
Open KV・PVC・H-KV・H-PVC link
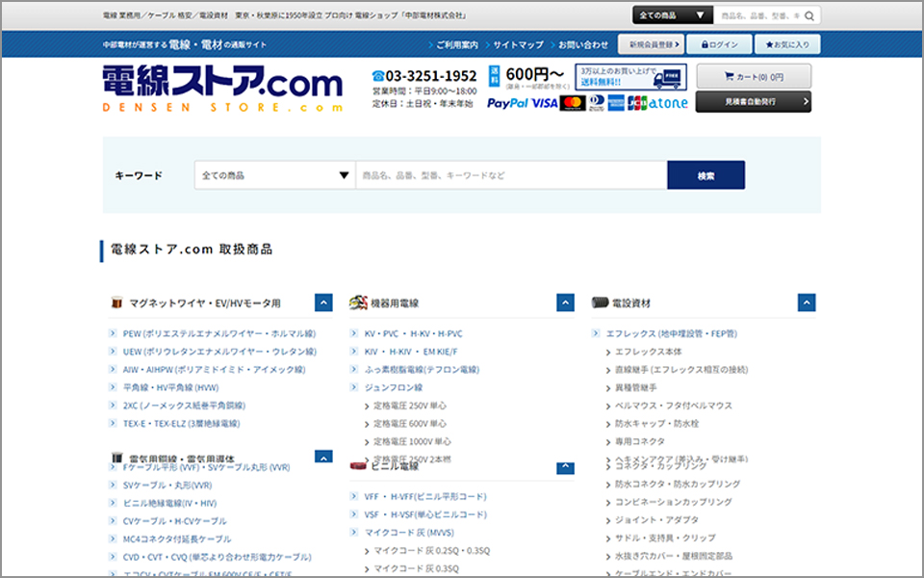(413, 334)
